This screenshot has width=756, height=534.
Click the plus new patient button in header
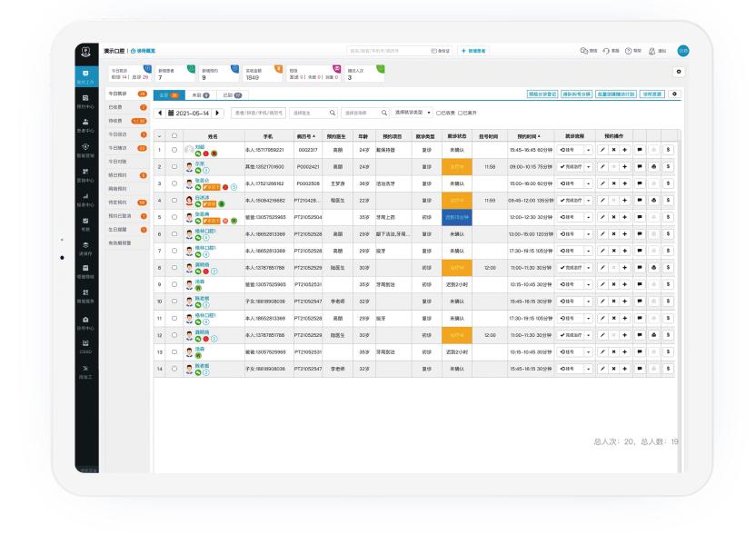(x=473, y=51)
